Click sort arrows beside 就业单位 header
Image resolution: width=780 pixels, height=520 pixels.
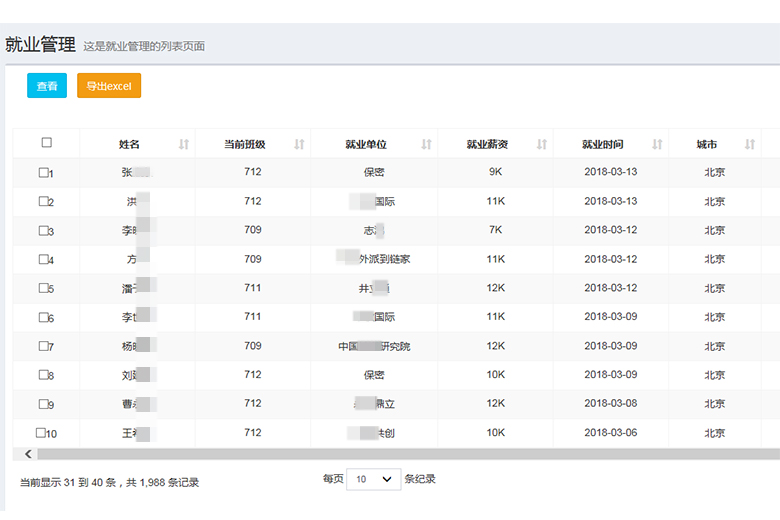pos(427,144)
